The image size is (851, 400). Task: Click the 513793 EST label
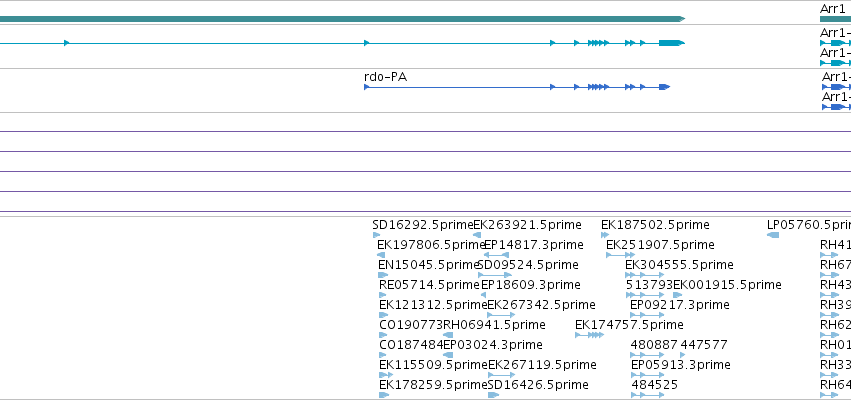click(649, 285)
